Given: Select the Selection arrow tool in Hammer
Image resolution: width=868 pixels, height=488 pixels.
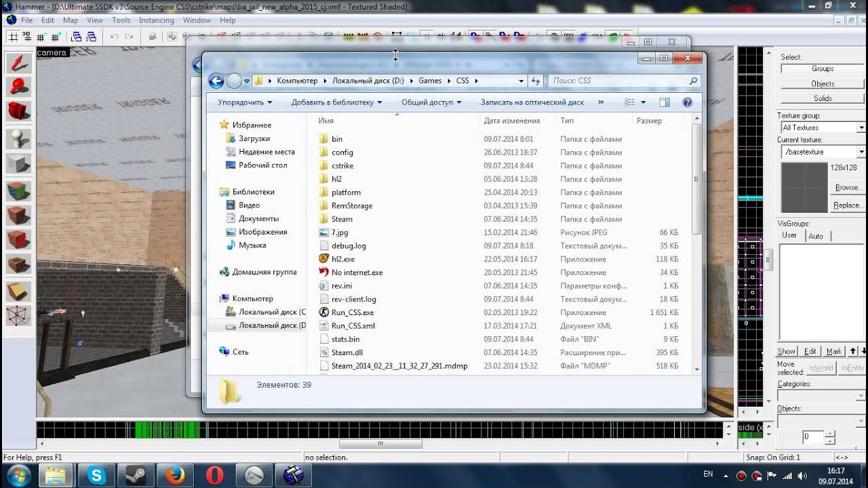Looking at the screenshot, I should (x=19, y=63).
